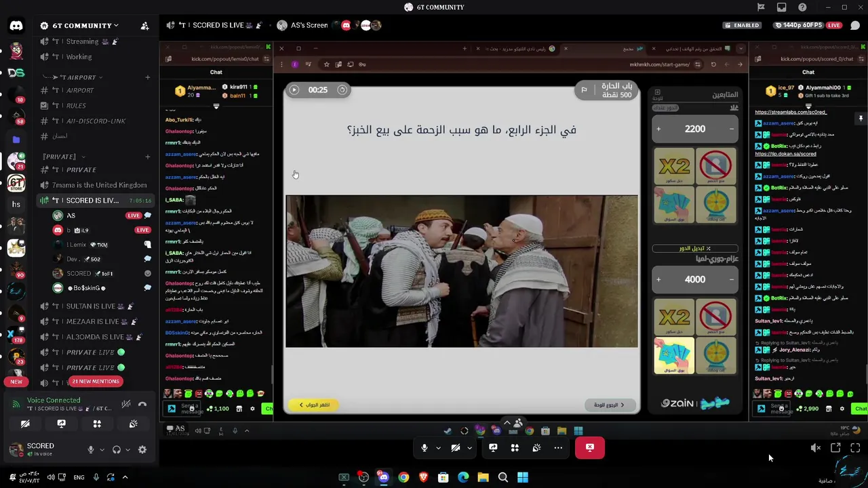This screenshot has width=868, height=488.
Task: Open the checkpoint flag icon in title bar
Action: [x=761, y=7]
